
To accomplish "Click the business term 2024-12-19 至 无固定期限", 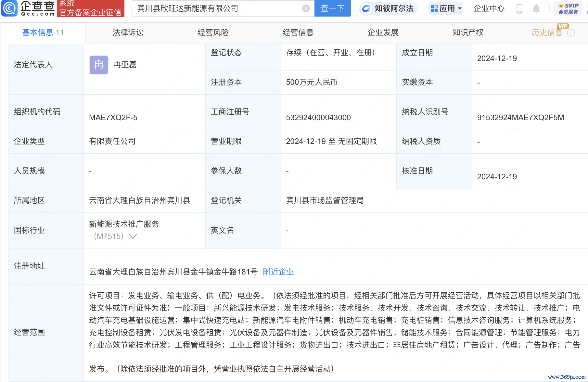I will click(331, 141).
